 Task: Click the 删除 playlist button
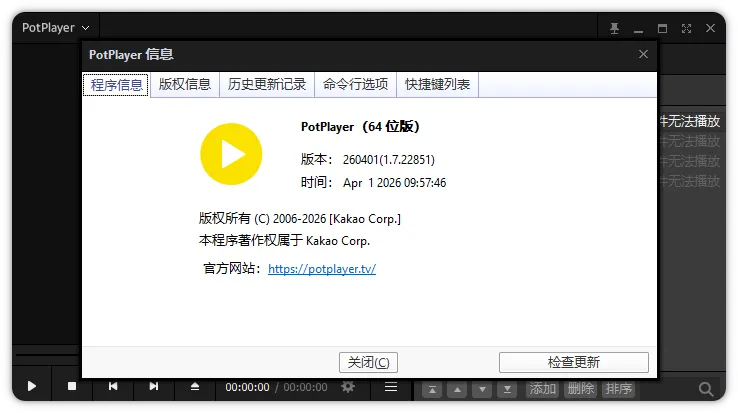click(580, 389)
